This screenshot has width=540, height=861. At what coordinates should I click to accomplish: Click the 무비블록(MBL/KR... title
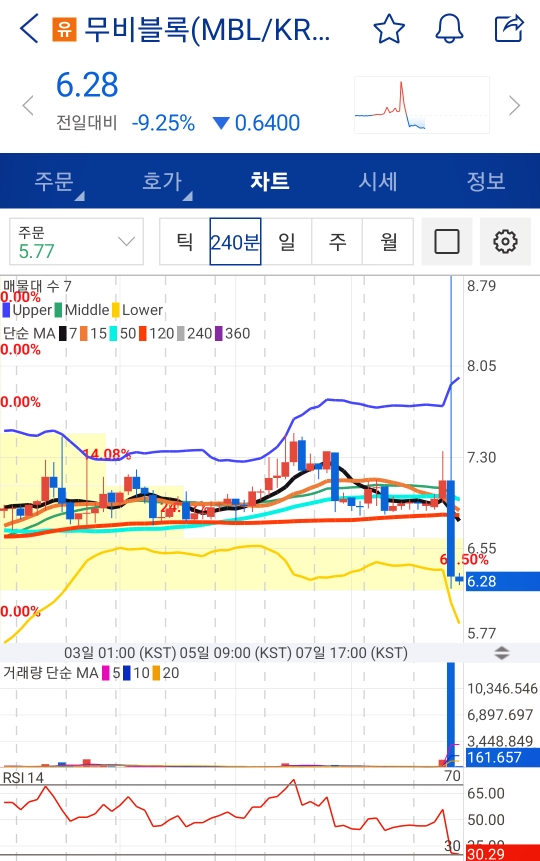[x=208, y=30]
